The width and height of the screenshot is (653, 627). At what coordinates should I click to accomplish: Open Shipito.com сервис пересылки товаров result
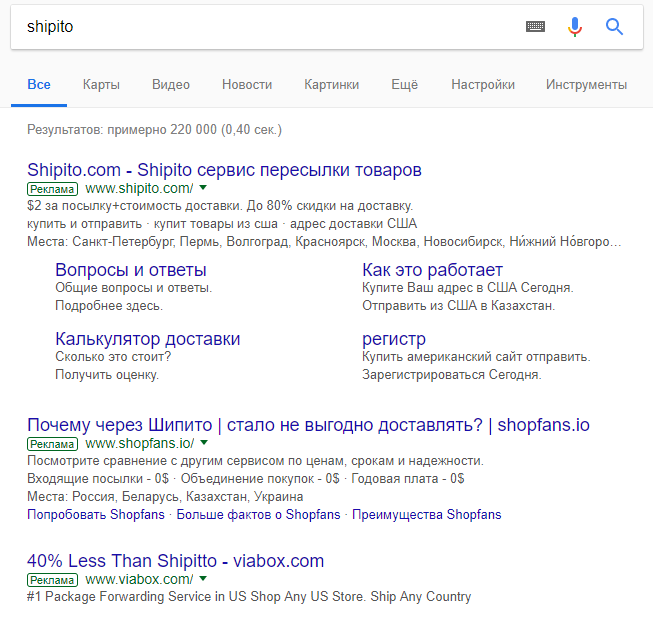[x=224, y=170]
